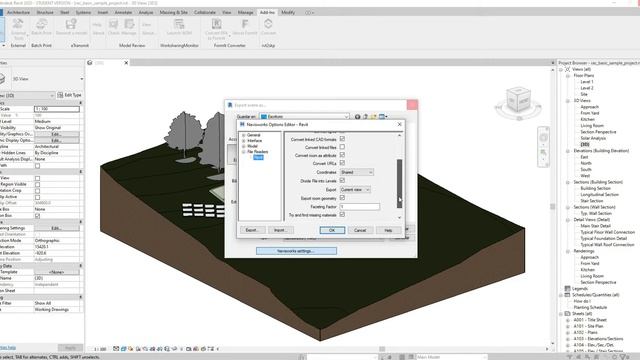
Task: Click the zoom tool on the navigation bar
Action: point(543,153)
